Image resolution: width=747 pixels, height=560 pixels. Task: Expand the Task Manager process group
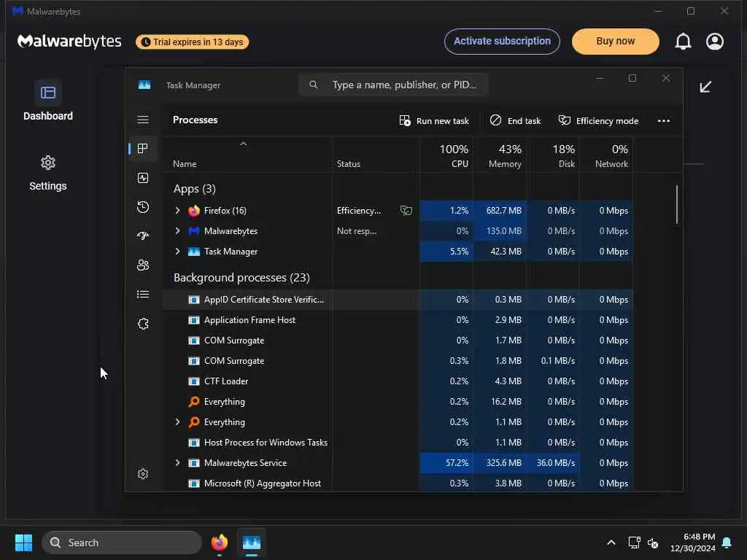pos(178,252)
